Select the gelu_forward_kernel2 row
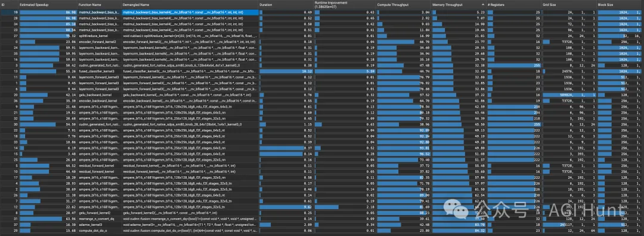The width and height of the screenshot is (644, 236). point(322,213)
